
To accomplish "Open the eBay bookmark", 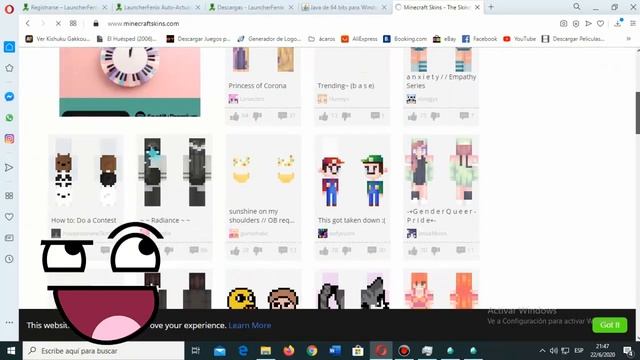I will 444,39.
